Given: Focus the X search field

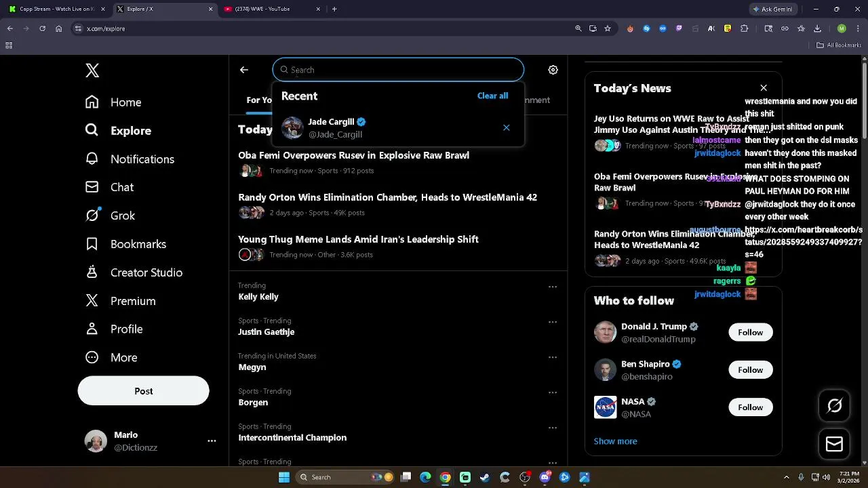Looking at the screenshot, I should pyautogui.click(x=398, y=70).
